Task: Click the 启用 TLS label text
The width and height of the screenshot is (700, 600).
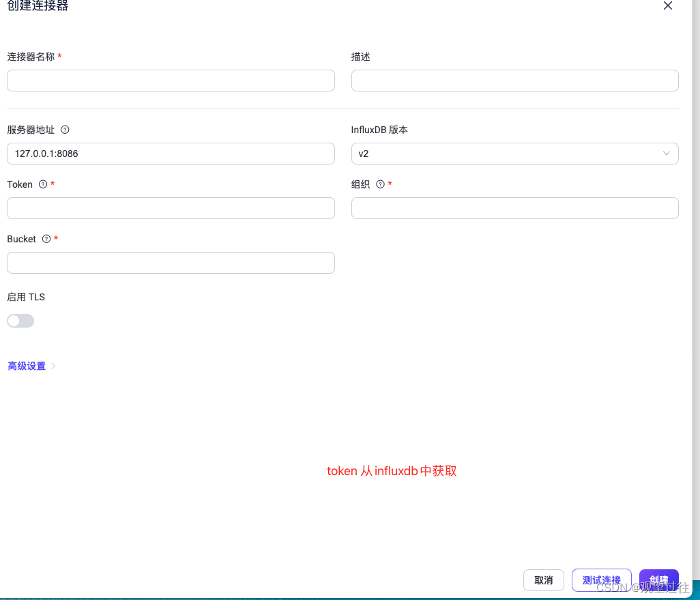Action: [26, 297]
